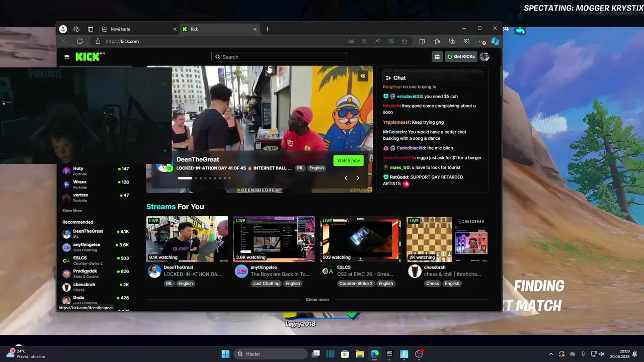Open recommended channel Prodigyddk in sidebar
Viewport: 644px width, 362px height.
(x=96, y=274)
